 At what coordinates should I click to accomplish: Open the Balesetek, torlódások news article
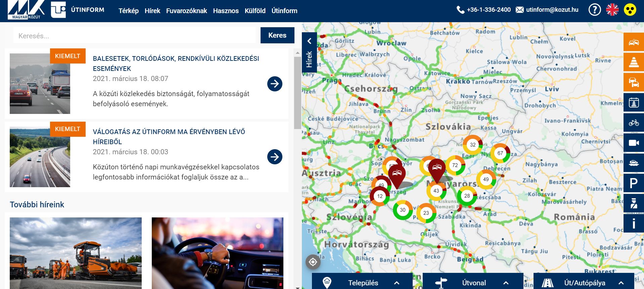tap(176, 63)
